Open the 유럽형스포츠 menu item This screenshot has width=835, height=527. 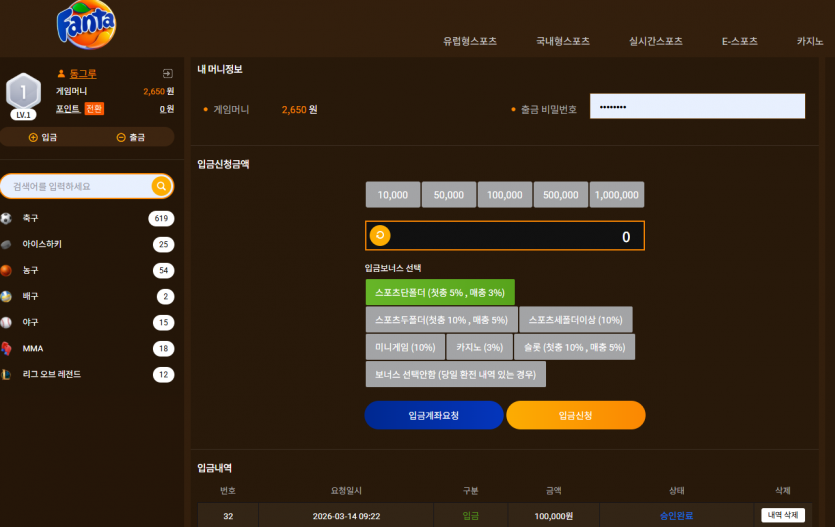coord(470,41)
